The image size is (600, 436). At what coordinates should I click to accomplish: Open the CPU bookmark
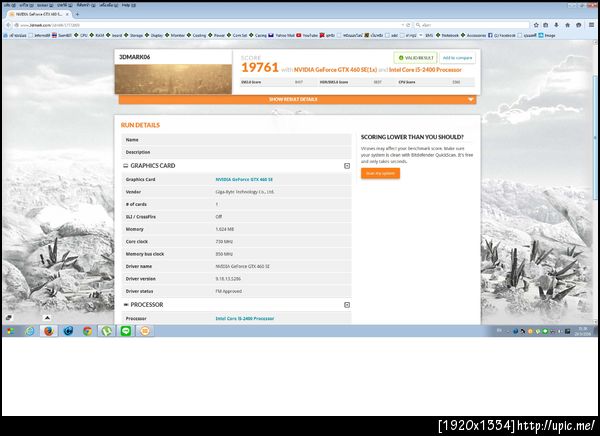81,35
